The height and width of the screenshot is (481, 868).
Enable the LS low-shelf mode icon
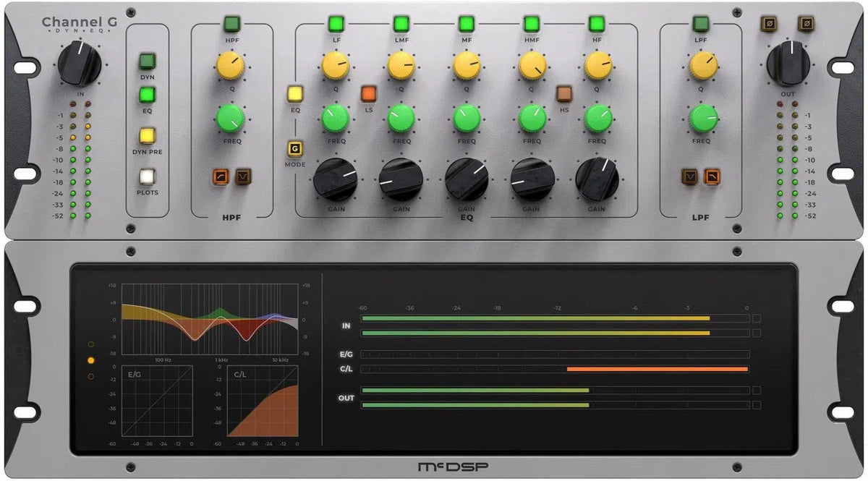[369, 93]
